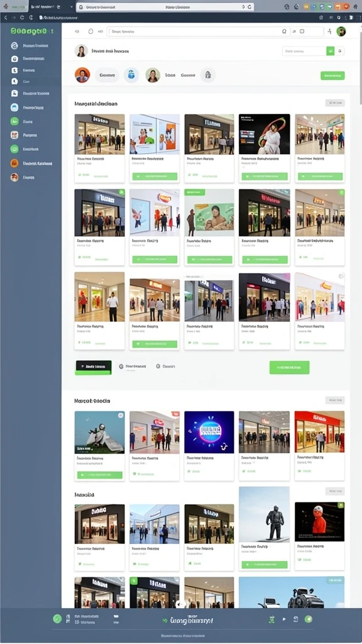Click the play arrow icon in the footer
The height and width of the screenshot is (644, 362).
284,619
